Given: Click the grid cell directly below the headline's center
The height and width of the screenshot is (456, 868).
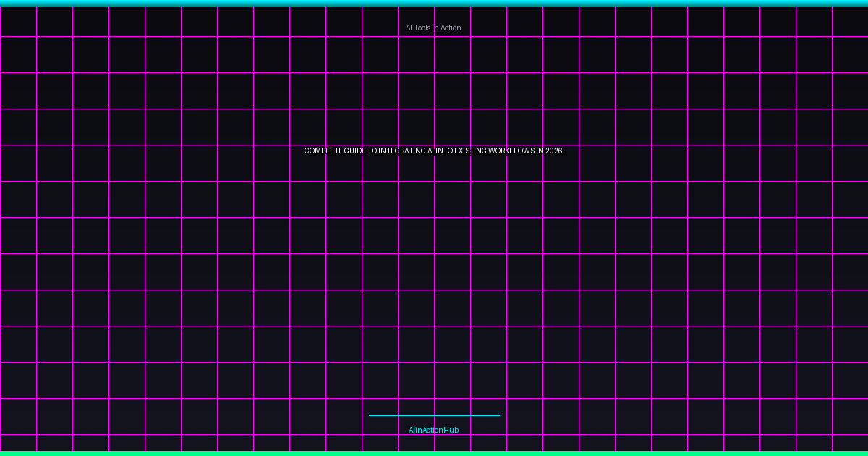Looking at the screenshot, I should [x=416, y=199].
